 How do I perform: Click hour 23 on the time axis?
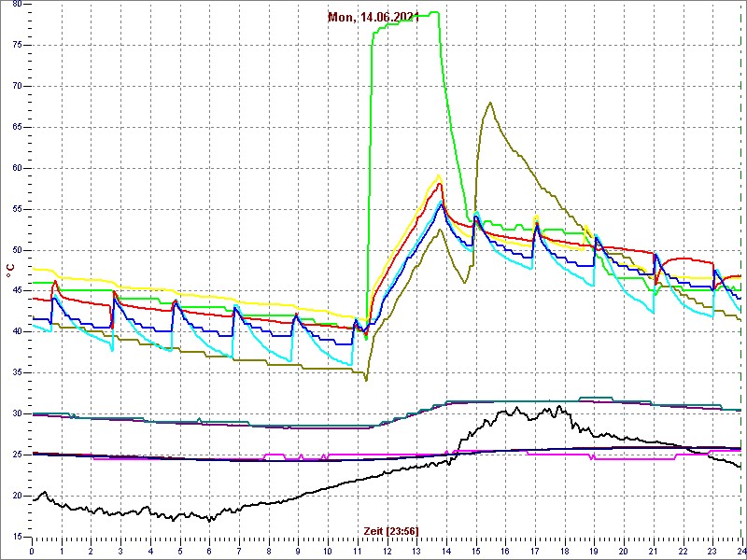tap(712, 551)
